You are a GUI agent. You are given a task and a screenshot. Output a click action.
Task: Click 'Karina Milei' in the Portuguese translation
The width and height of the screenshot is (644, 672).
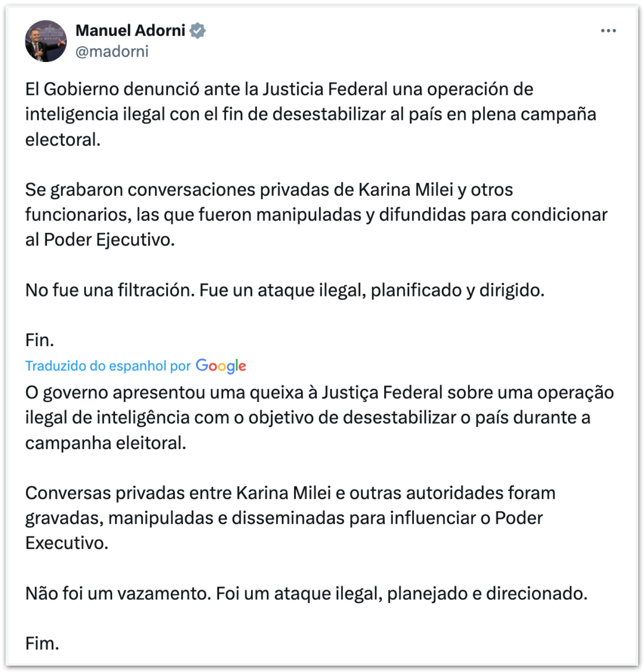283,493
